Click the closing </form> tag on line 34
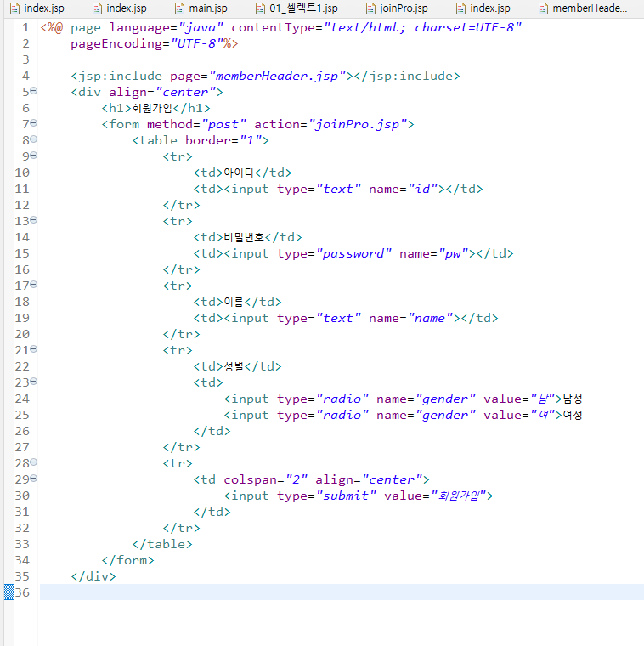 pyautogui.click(x=127, y=560)
